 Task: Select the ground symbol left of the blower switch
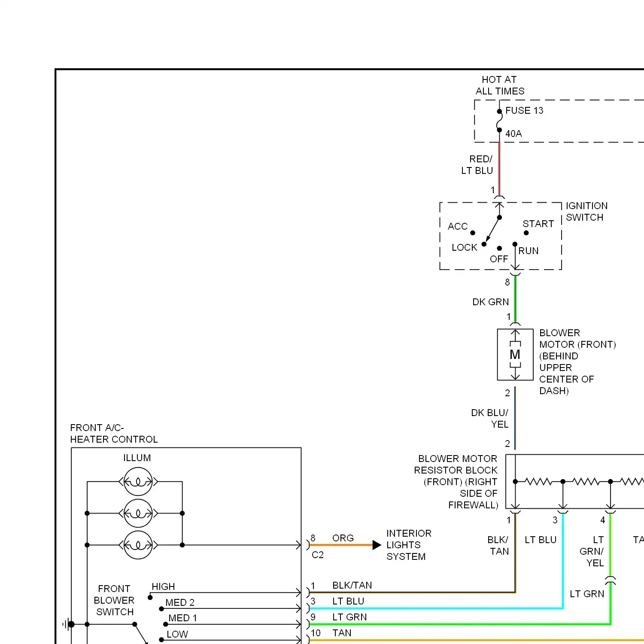67,624
